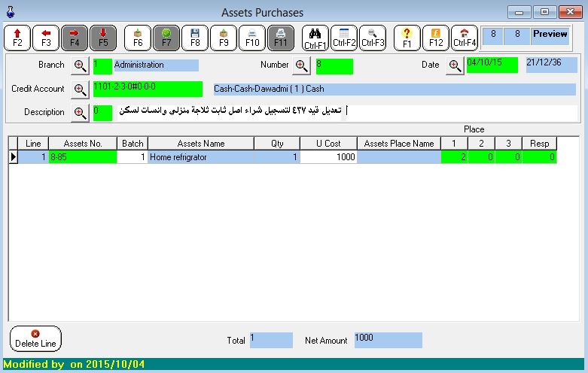The image size is (588, 373).
Task: Click the F2 red up-arrow button
Action: point(17,38)
